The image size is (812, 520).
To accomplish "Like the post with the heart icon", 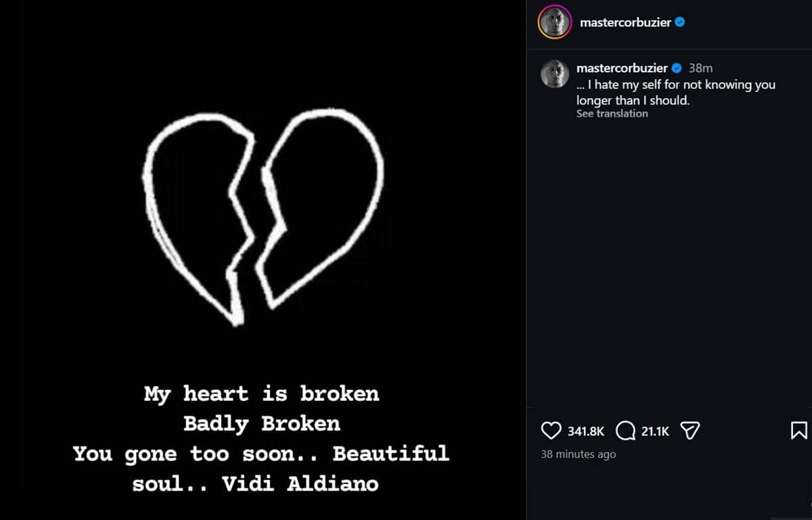I will click(x=551, y=431).
